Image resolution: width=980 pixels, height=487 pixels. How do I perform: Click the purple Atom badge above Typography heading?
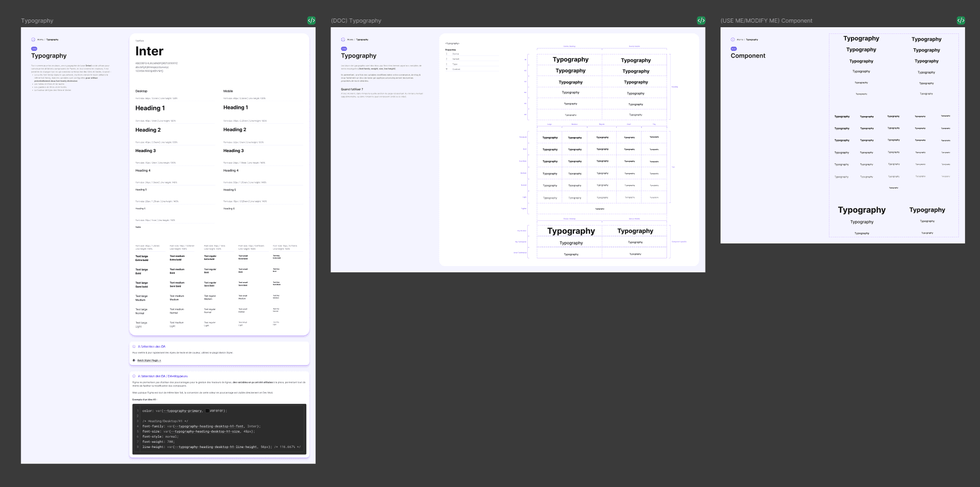pos(34,48)
